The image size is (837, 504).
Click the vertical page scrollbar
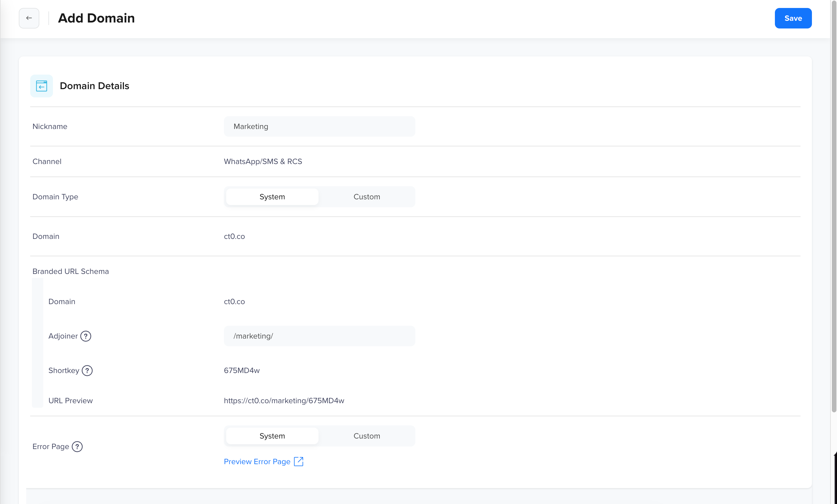[834, 204]
